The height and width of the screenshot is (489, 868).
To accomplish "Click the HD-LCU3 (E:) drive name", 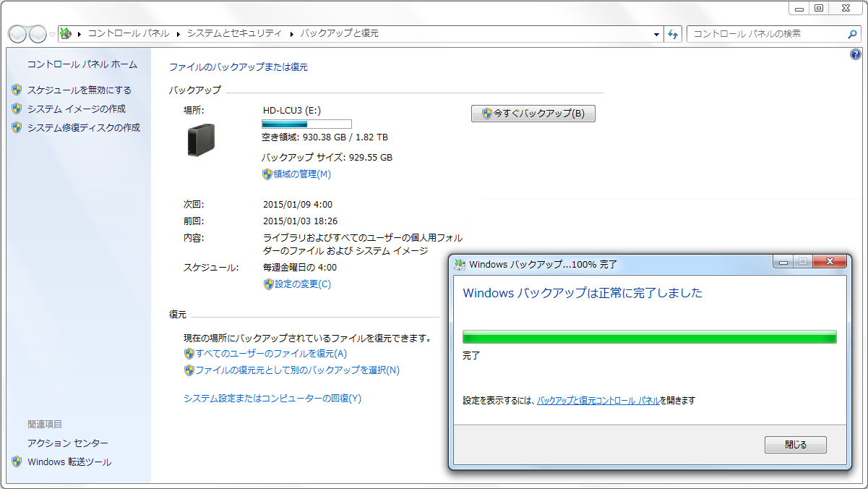I will point(292,111).
